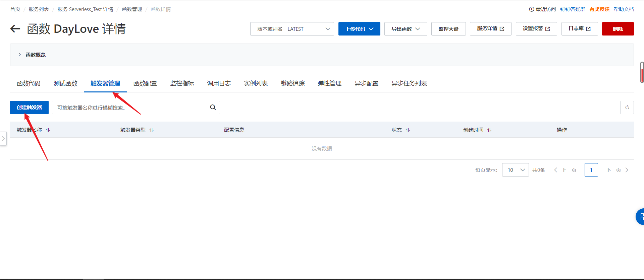Screen dimensions: 644x280
Task: Click the 首页 breadcrumb link
Action: (15, 9)
